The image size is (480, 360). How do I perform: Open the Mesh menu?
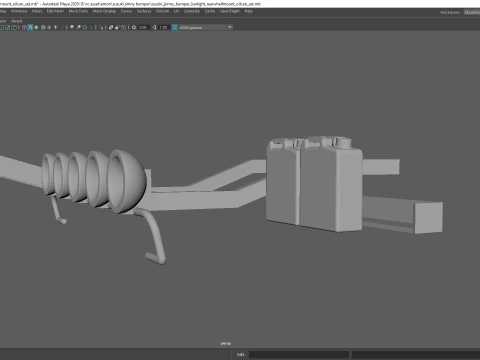(37, 11)
